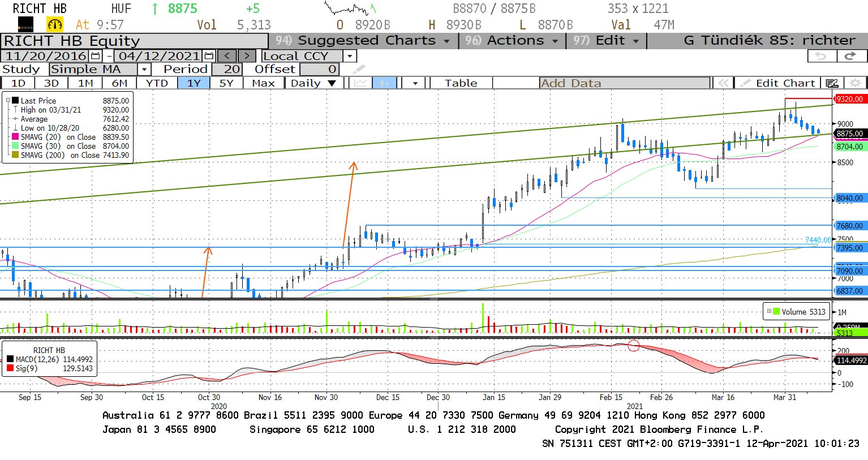Viewport: 868px width, 460px height.
Task: Click the Local CCY field
Action: click(302, 56)
